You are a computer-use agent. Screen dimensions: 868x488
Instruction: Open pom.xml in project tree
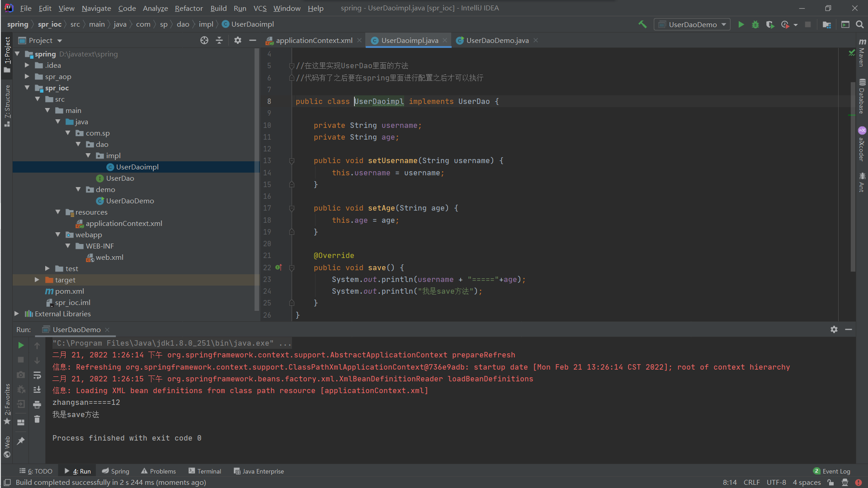[x=69, y=291]
